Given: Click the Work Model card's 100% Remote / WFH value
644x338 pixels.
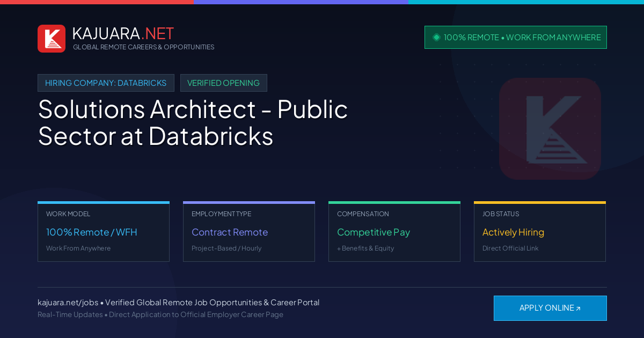Looking at the screenshot, I should pos(92,232).
